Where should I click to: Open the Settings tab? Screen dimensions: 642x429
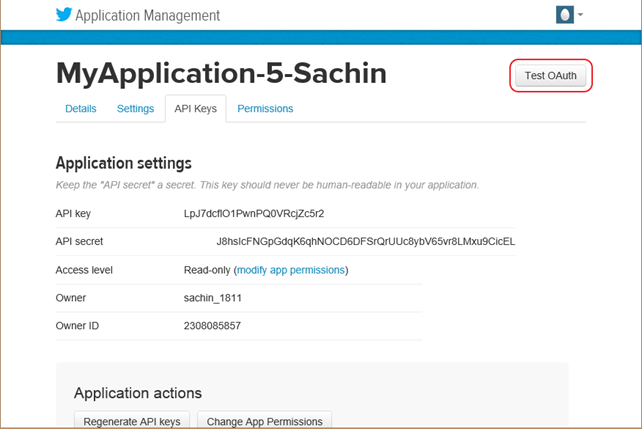[x=135, y=108]
